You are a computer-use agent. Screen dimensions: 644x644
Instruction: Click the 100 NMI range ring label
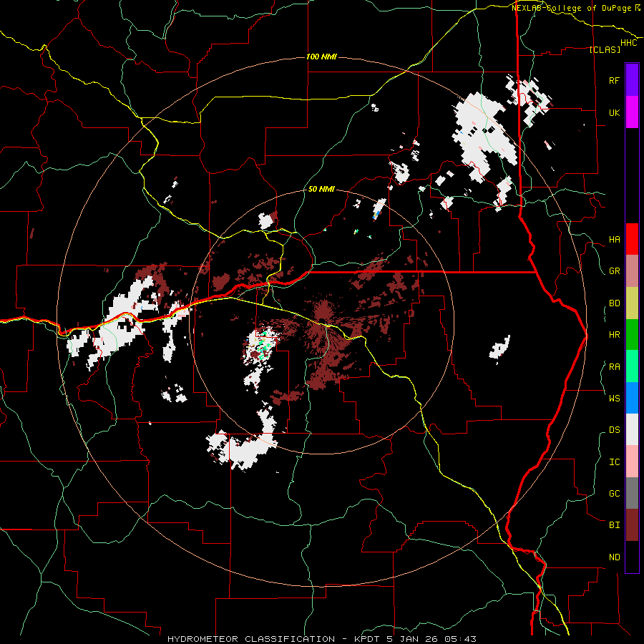point(321,57)
